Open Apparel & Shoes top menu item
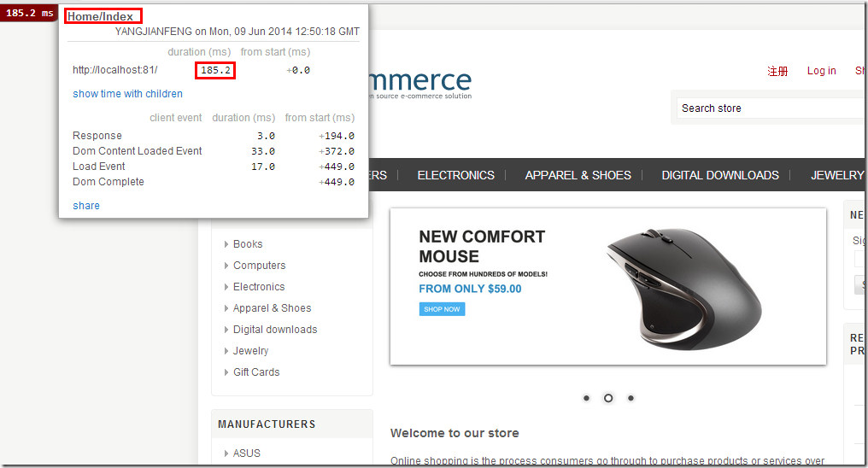 point(578,175)
